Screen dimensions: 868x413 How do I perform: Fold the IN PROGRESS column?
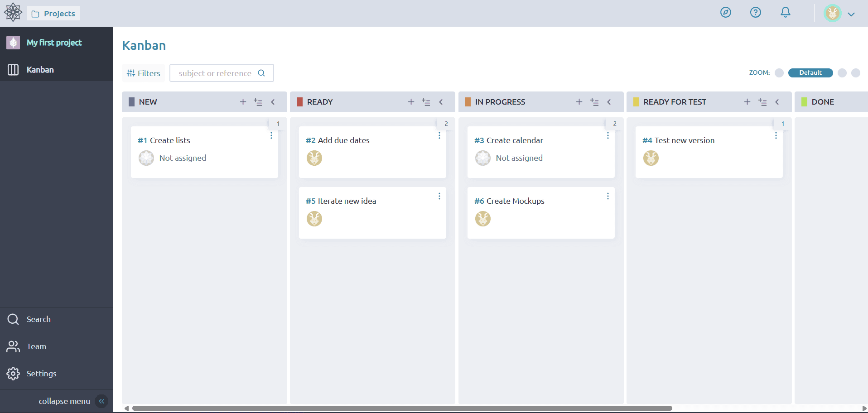point(609,102)
